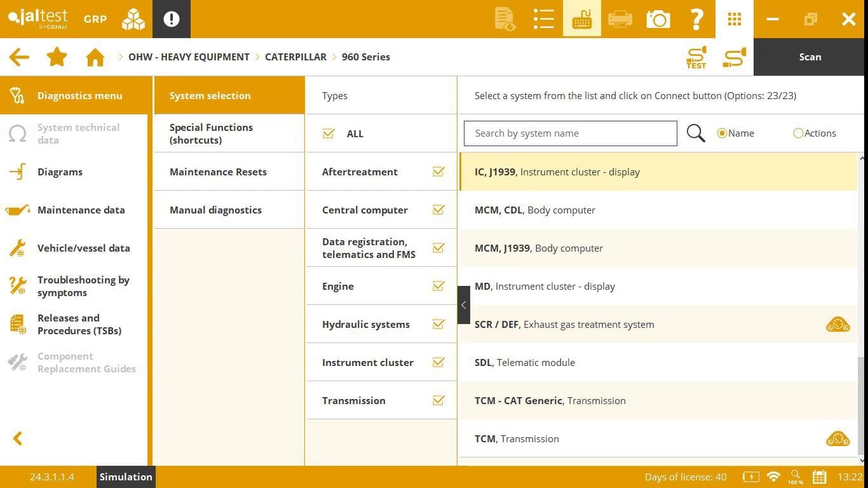Select Troubleshooting by symptoms menu item
Viewport: 868px width, 488px height.
coord(83,286)
